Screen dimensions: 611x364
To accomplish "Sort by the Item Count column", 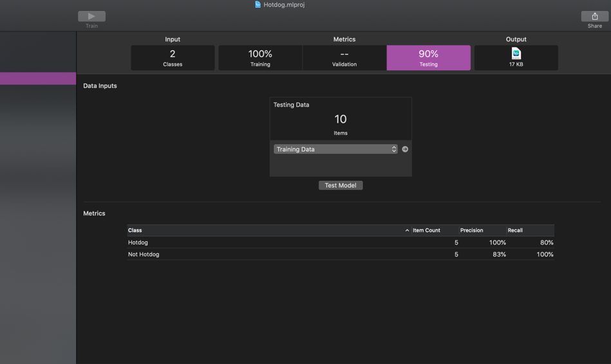I will [x=435, y=230].
